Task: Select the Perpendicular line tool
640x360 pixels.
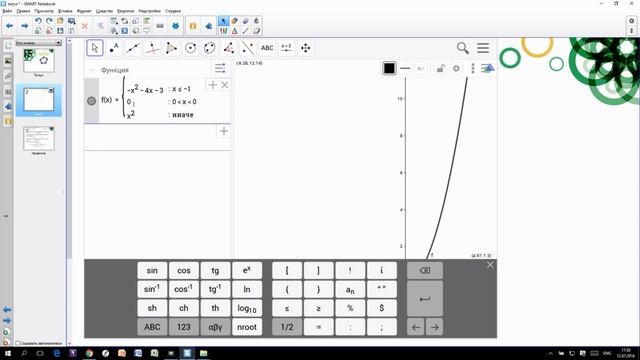Action: coord(152,48)
